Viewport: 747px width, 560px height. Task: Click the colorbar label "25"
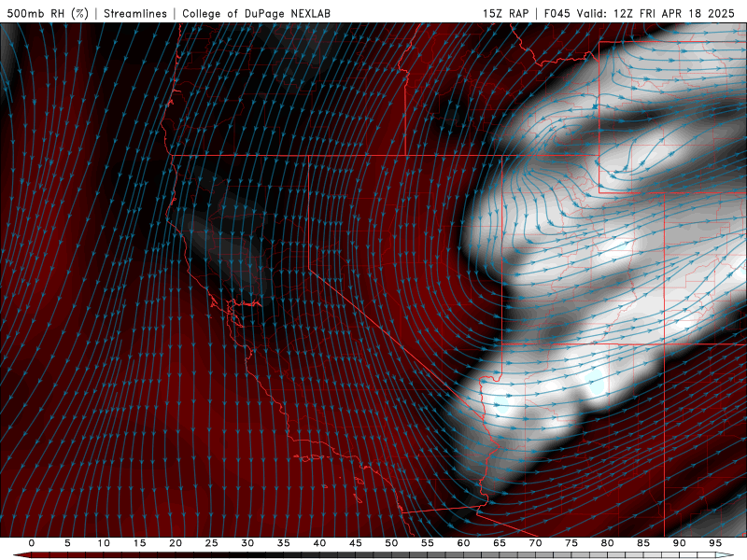pos(212,543)
